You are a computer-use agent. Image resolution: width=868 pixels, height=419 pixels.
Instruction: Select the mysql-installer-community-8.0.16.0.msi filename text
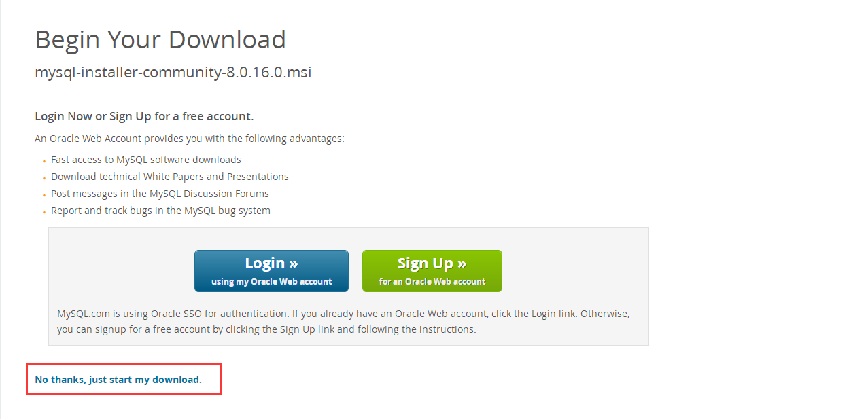173,72
